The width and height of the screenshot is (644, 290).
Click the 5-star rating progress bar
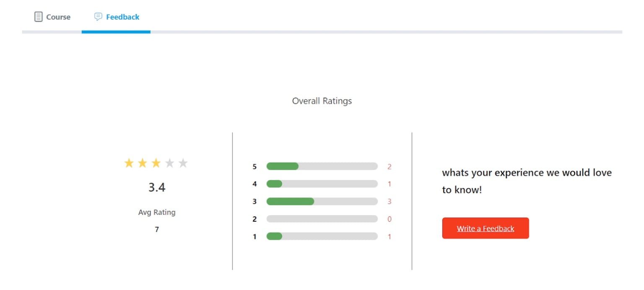[x=322, y=166]
